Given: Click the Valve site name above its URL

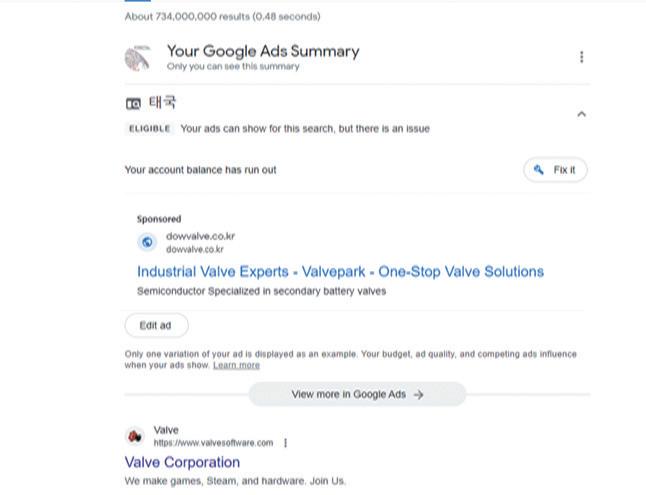Looking at the screenshot, I should coord(166,430).
